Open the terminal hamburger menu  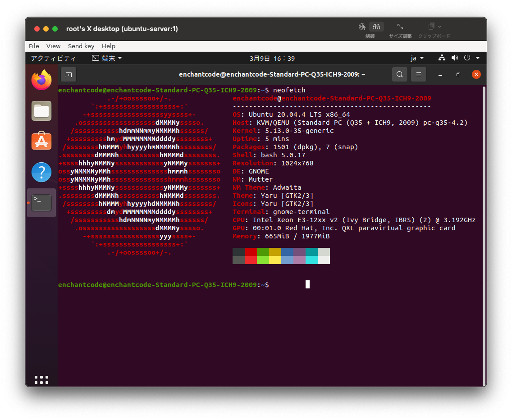[x=419, y=74]
